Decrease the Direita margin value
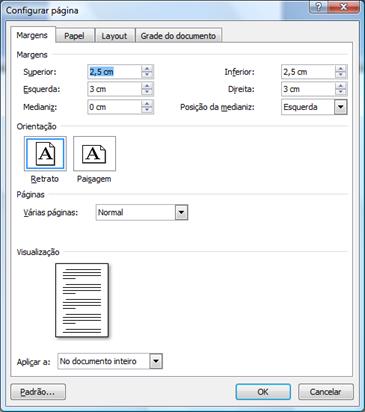The image size is (365, 412). click(x=340, y=93)
